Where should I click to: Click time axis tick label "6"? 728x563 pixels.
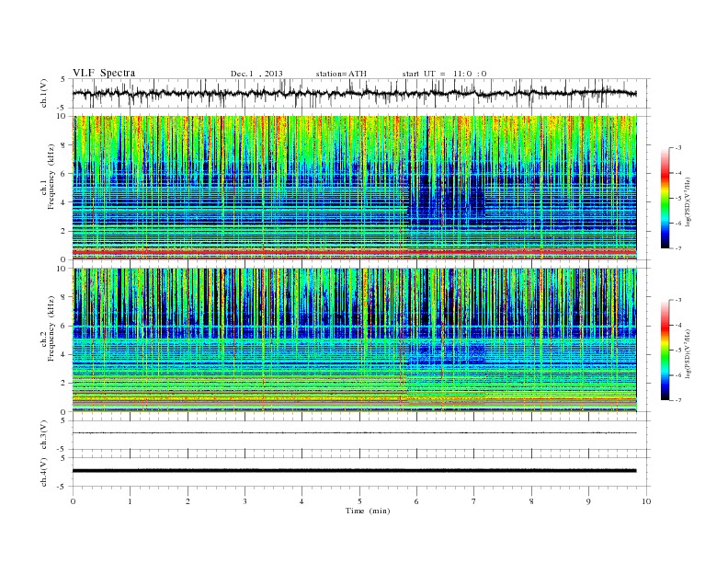coord(416,501)
